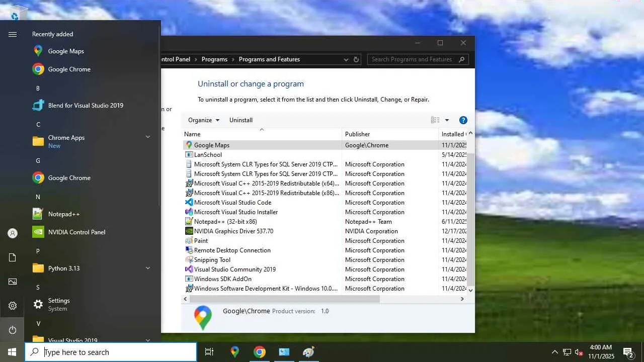Select the LanSchool row

tap(325, 155)
